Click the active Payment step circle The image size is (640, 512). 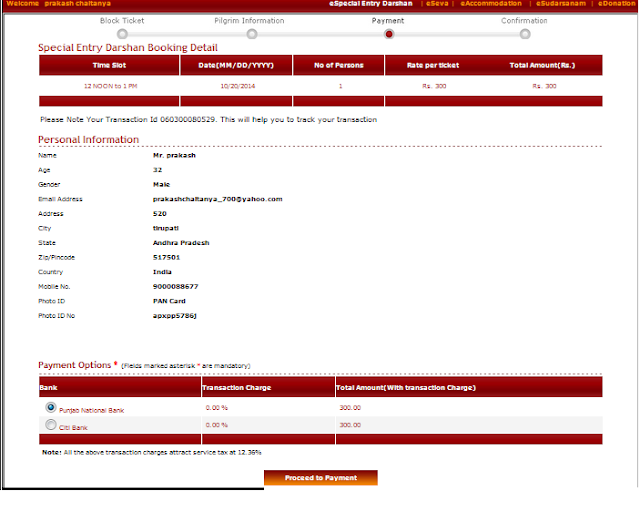[389, 34]
